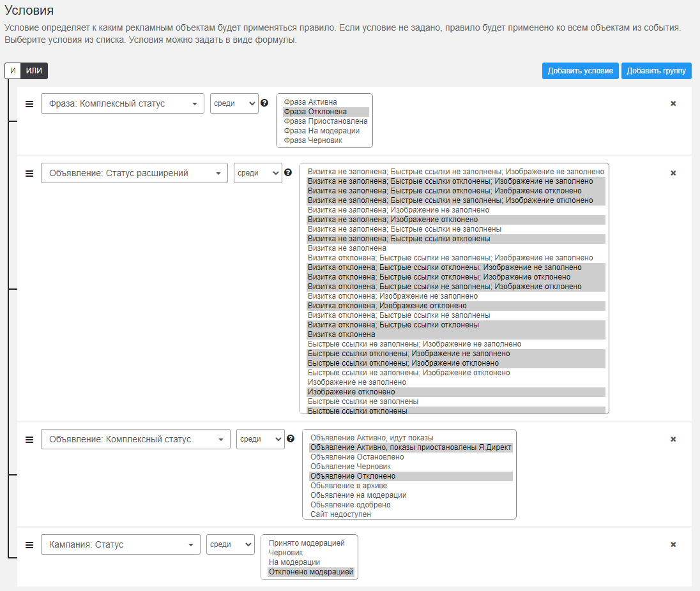The height and width of the screenshot is (591, 700).
Task: Click drag handle of Объявление: Статус расширений row
Action: coord(29,173)
